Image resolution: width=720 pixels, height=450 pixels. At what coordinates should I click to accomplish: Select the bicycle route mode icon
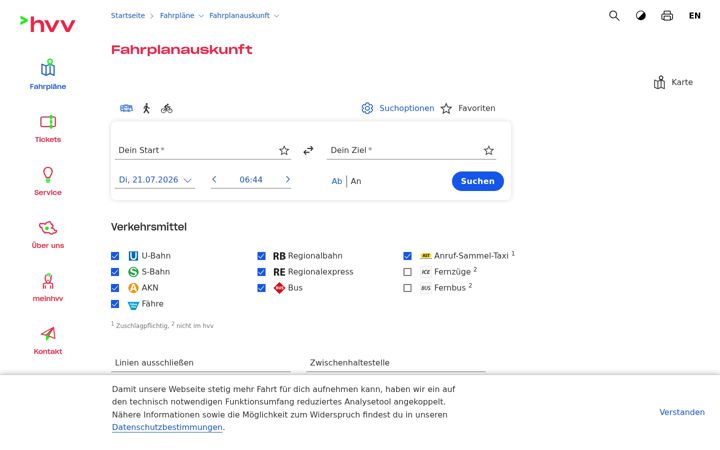tap(167, 108)
